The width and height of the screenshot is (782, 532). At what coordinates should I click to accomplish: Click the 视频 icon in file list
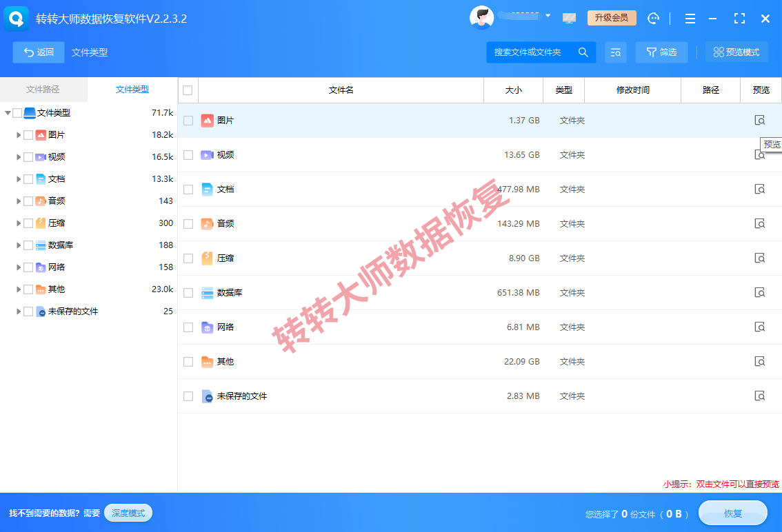pyautogui.click(x=207, y=154)
